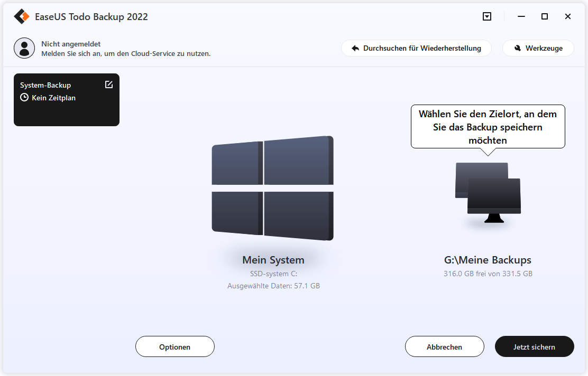Select the System-Backup task card
The image size is (588, 376).
67,100
